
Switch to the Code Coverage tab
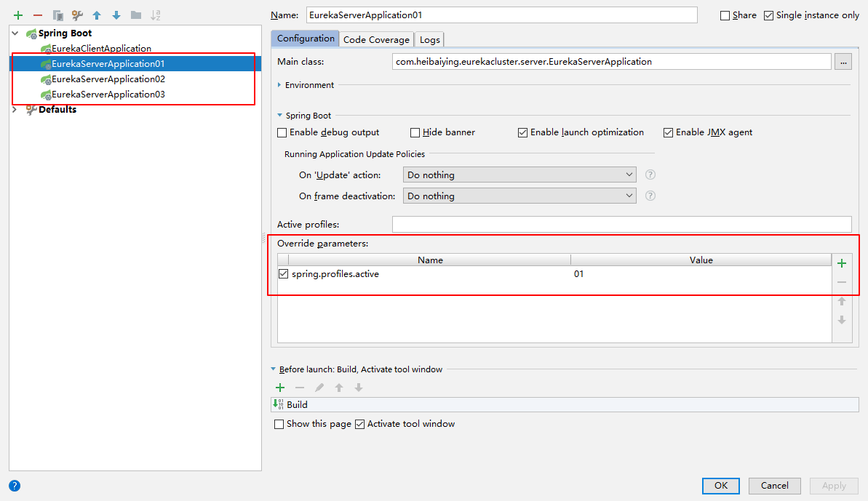[x=376, y=39]
